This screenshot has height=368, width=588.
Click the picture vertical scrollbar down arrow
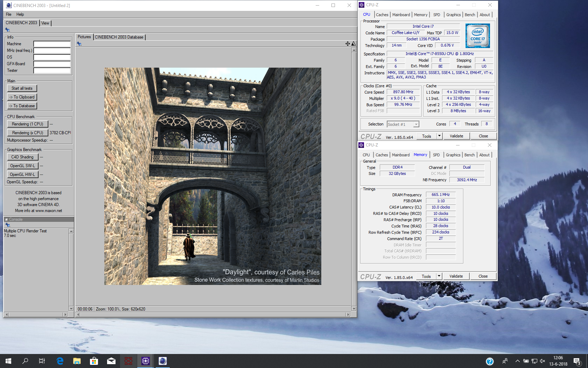tap(354, 309)
